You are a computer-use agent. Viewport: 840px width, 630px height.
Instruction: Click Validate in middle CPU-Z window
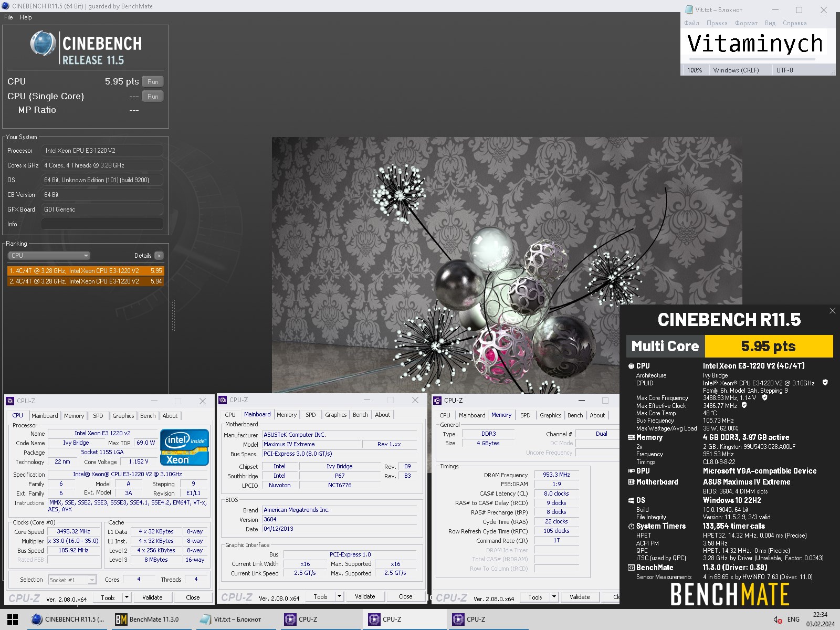[365, 596]
